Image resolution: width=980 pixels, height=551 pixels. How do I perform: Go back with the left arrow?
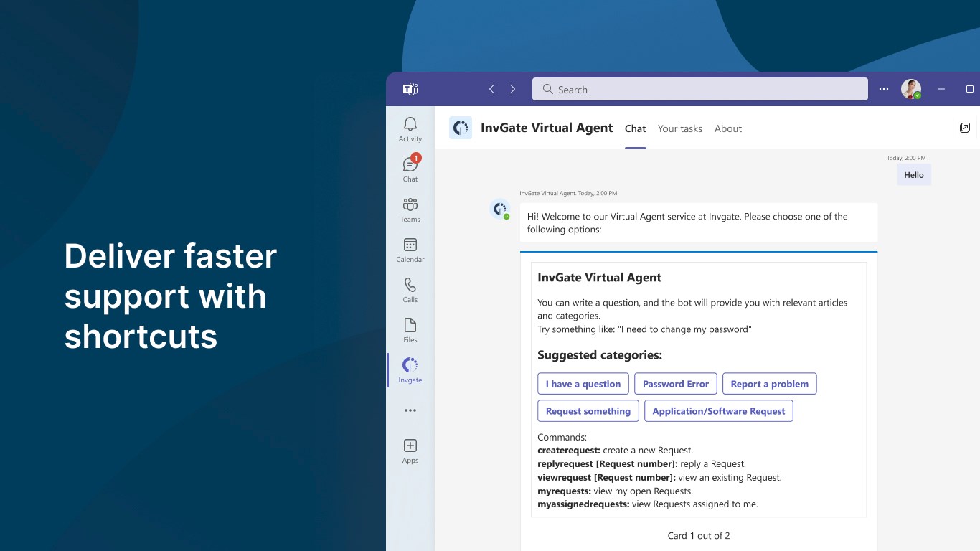[x=491, y=89]
